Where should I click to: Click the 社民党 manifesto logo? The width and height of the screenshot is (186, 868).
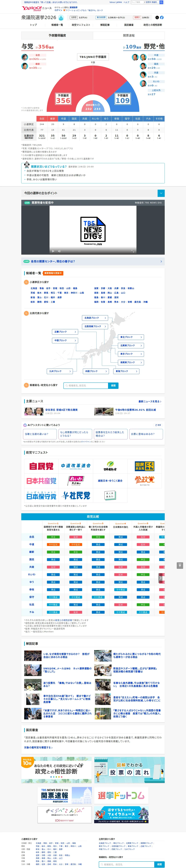click(76, 495)
